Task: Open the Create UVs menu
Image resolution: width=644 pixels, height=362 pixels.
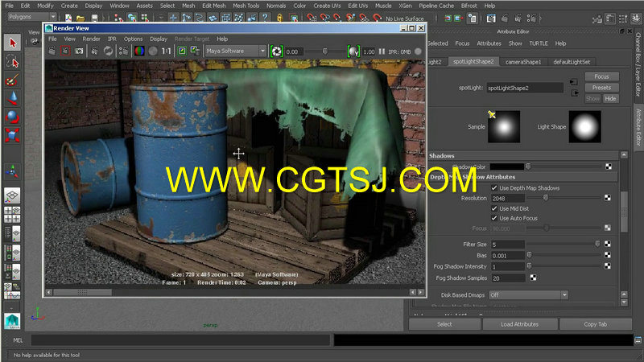Action: point(327,6)
